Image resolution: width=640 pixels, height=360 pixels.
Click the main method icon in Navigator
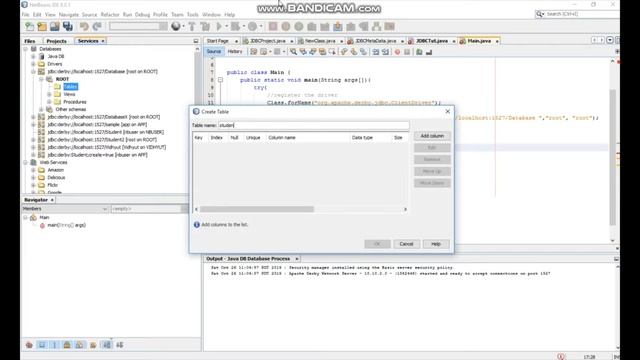click(x=42, y=225)
